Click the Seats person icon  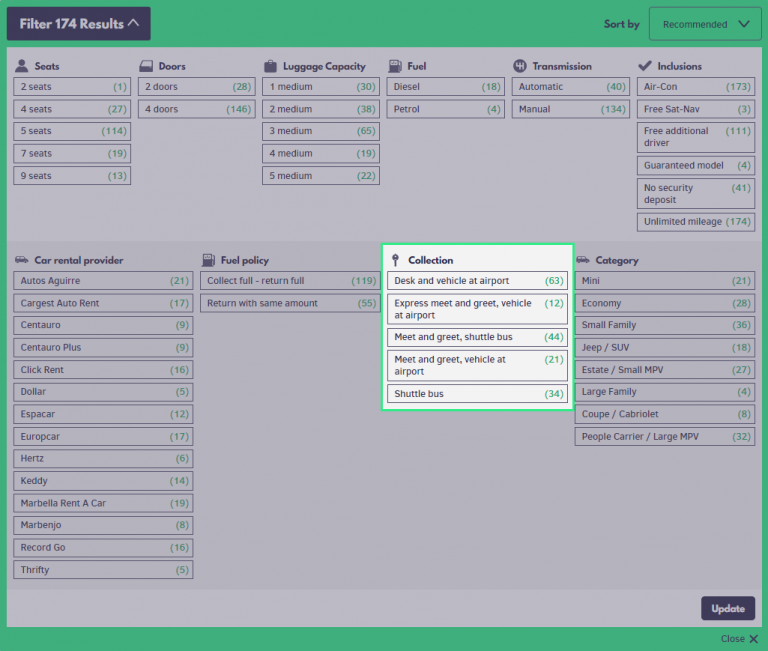click(x=22, y=66)
